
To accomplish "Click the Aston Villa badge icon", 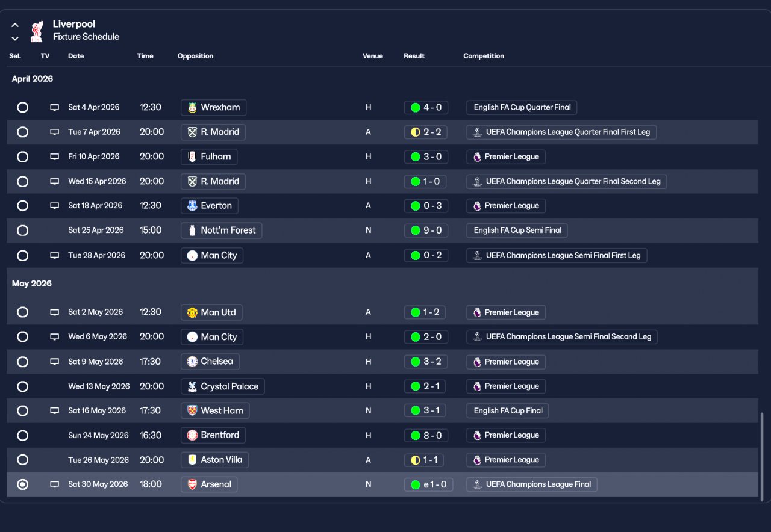I will 192,460.
